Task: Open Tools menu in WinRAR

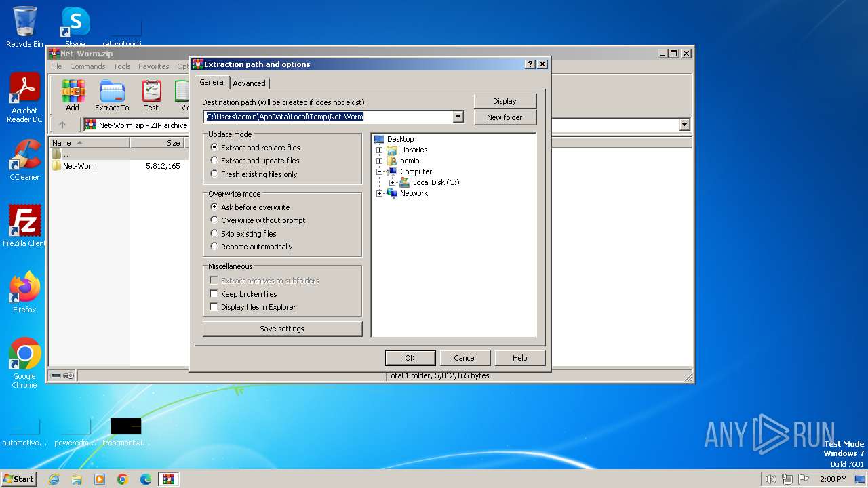Action: tap(122, 66)
